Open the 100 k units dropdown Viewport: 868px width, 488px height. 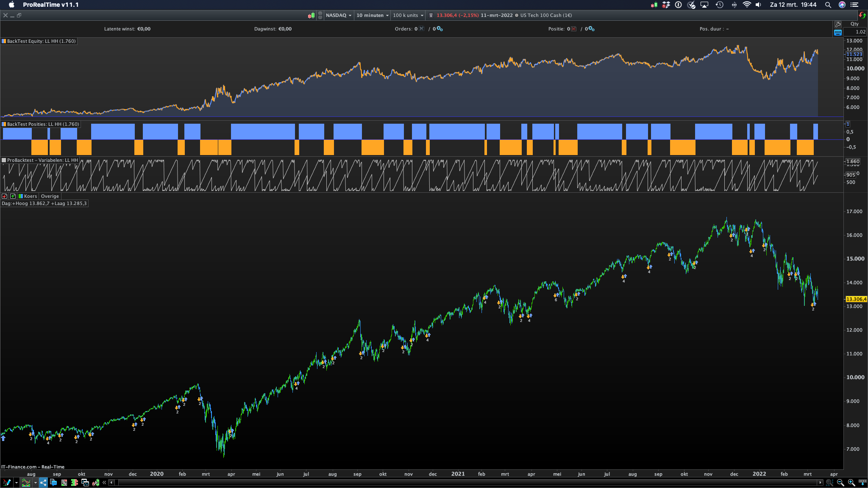[408, 15]
